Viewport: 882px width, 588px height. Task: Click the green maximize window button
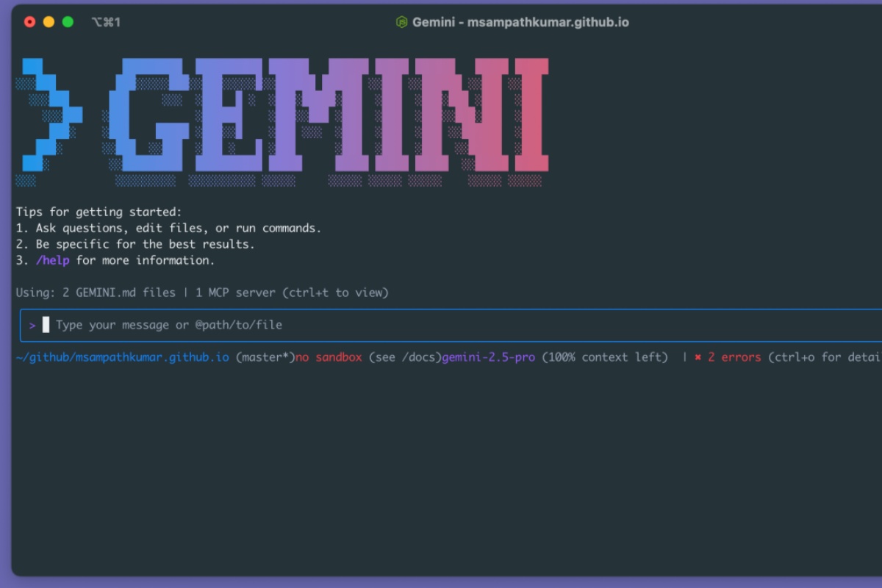point(68,22)
